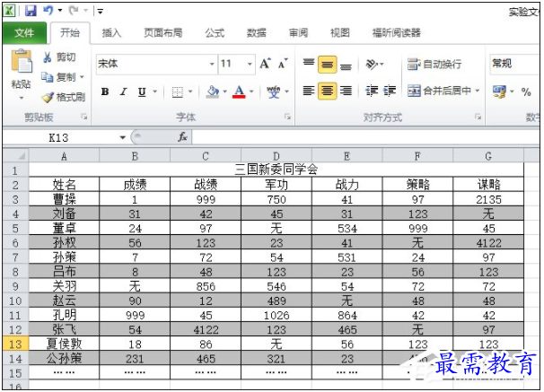Click the Undo arrow icon

48,11
